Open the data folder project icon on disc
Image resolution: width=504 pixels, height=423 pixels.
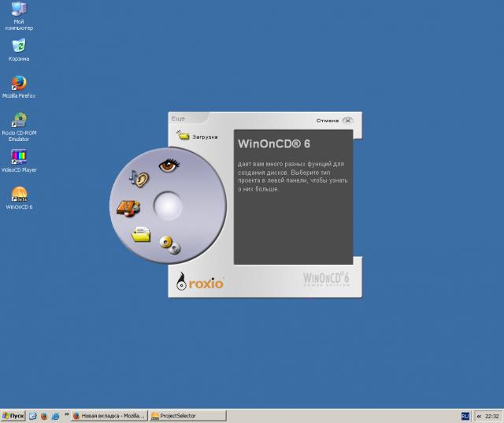click(141, 233)
